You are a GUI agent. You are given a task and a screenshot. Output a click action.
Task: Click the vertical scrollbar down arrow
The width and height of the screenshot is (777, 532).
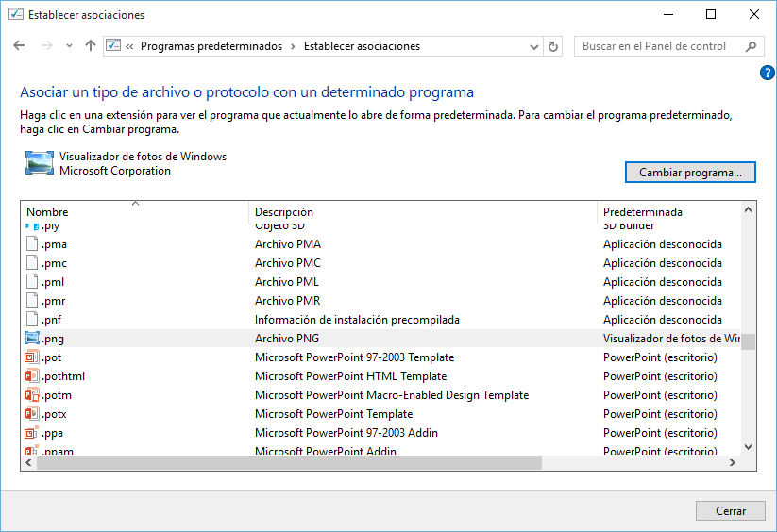tap(749, 447)
